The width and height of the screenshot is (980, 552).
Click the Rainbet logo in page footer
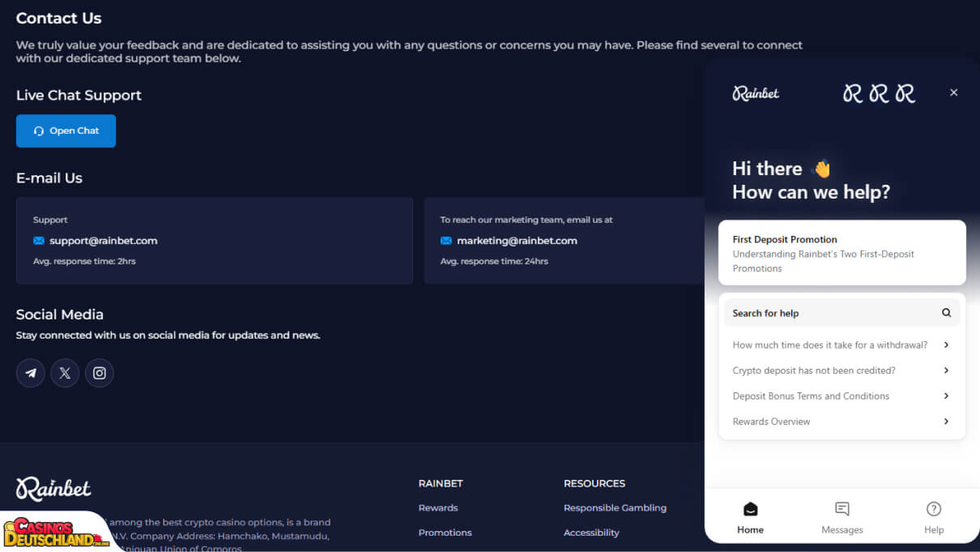click(53, 489)
